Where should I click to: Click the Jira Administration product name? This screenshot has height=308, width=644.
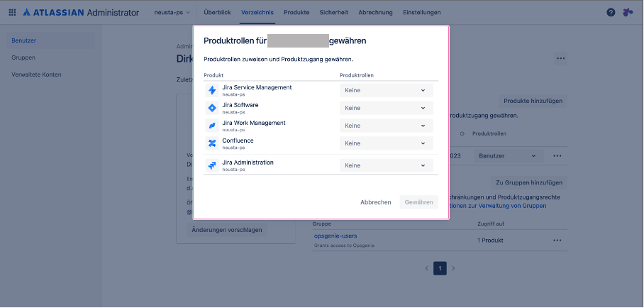coord(248,163)
